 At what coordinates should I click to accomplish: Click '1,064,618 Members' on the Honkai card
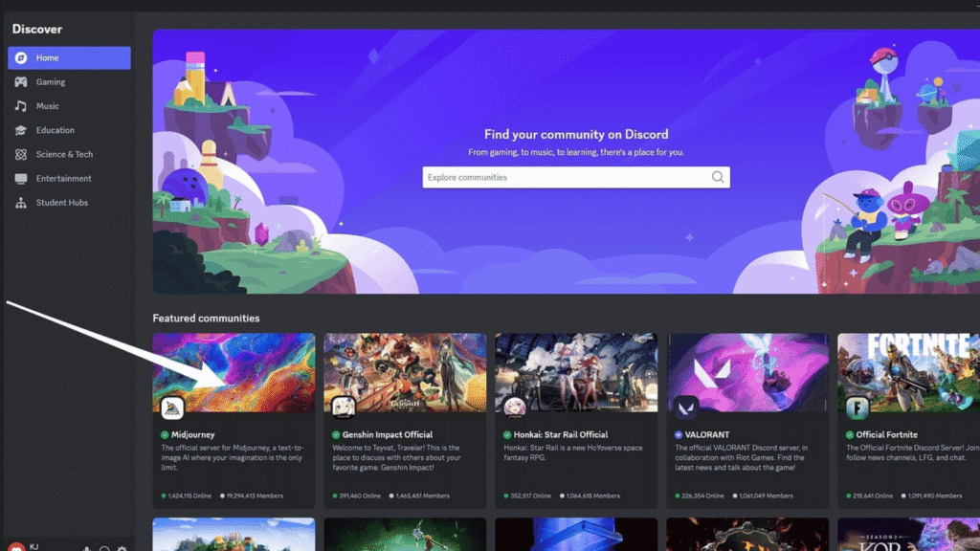click(590, 496)
